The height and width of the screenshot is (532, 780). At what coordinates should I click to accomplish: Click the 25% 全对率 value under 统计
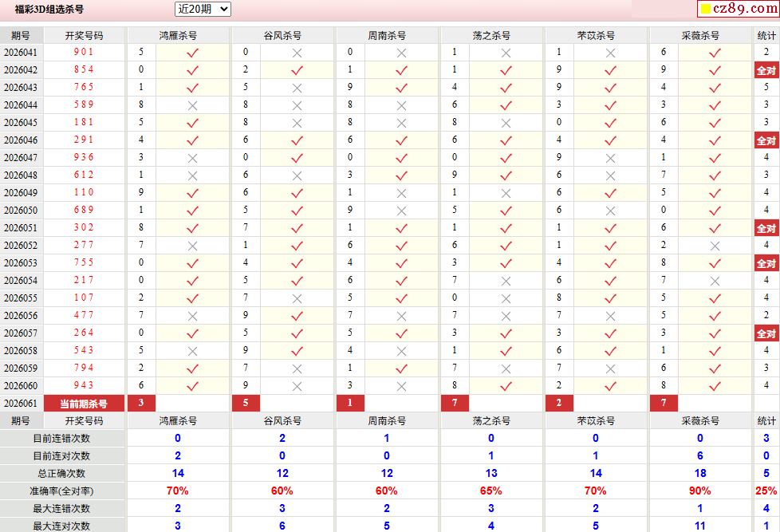(766, 491)
